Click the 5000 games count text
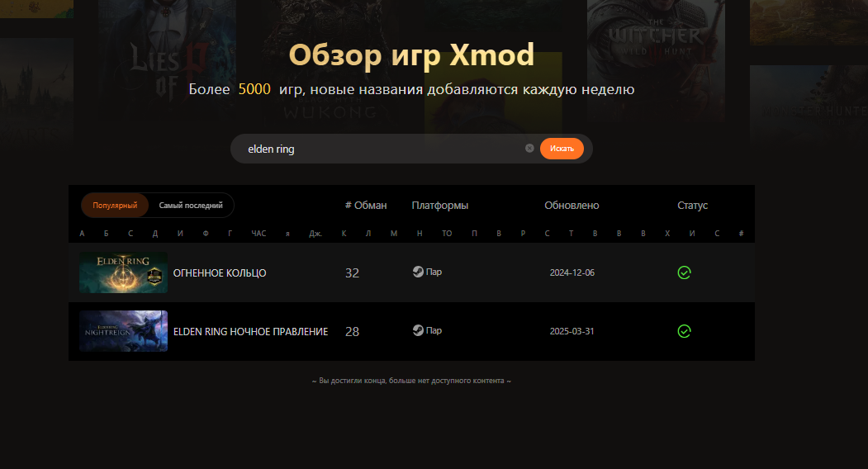 click(x=254, y=89)
